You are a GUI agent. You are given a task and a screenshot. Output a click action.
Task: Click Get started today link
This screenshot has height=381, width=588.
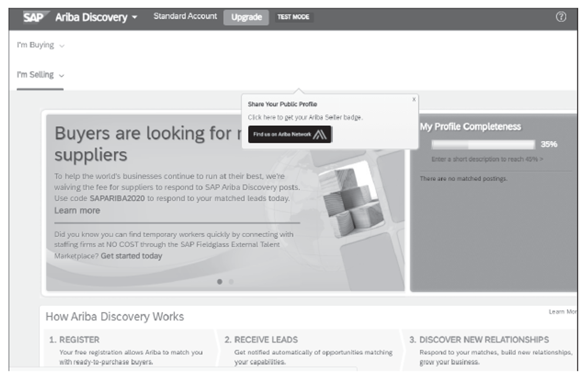[x=131, y=256]
